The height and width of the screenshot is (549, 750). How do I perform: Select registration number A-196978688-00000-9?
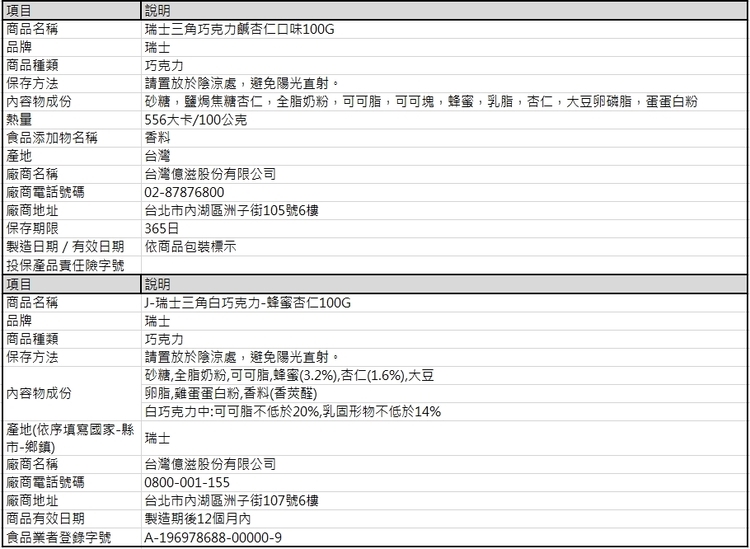(213, 538)
